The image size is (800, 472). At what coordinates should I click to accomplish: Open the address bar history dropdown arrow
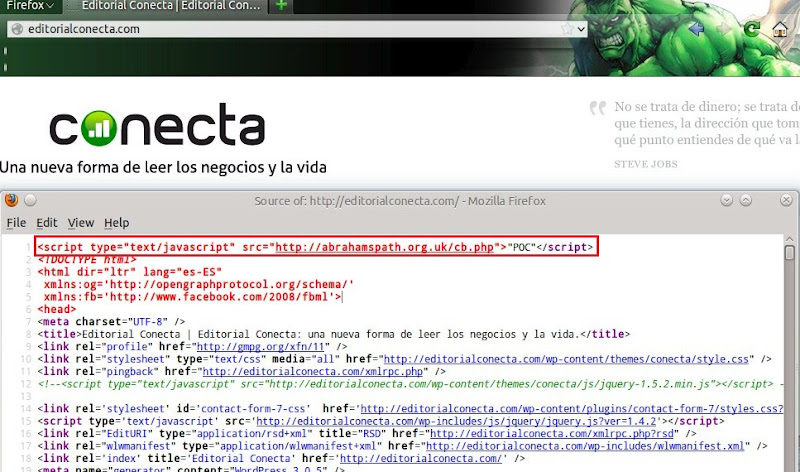click(x=581, y=29)
